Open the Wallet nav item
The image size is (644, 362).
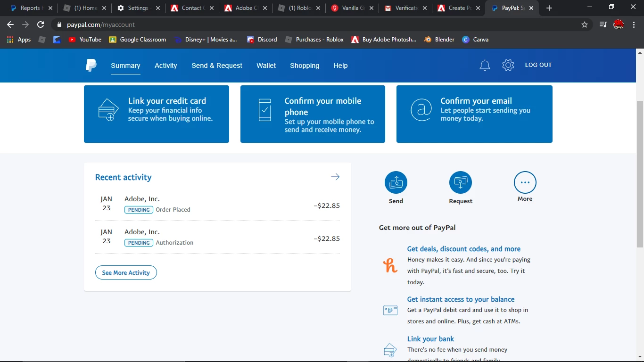pos(266,66)
